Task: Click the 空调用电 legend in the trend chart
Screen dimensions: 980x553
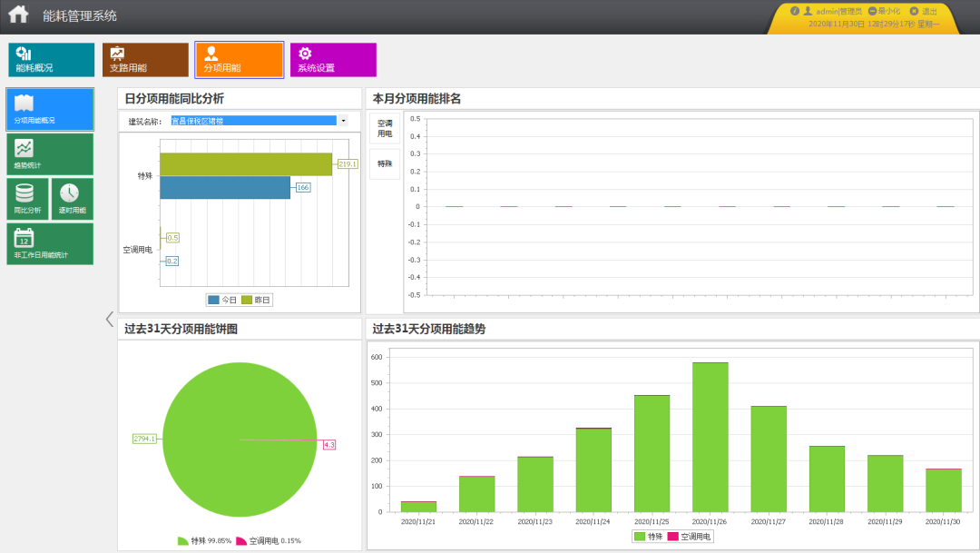Action: tap(689, 537)
